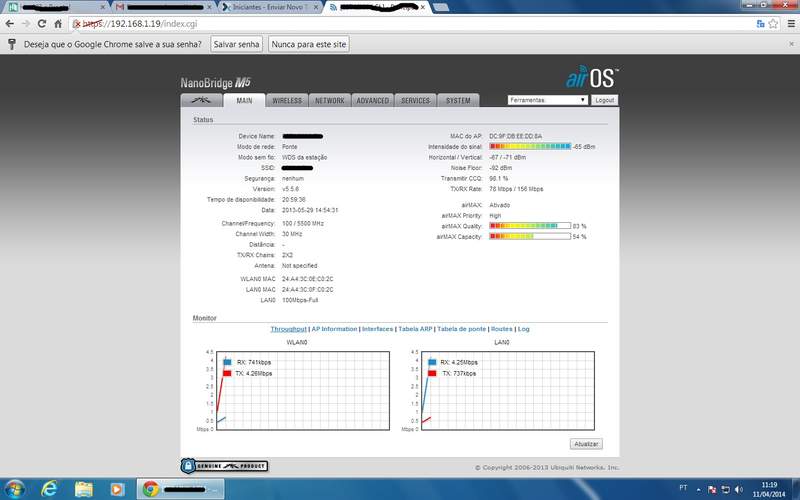The image size is (800, 500).
Task: Click the PT language indicator
Action: [x=683, y=488]
